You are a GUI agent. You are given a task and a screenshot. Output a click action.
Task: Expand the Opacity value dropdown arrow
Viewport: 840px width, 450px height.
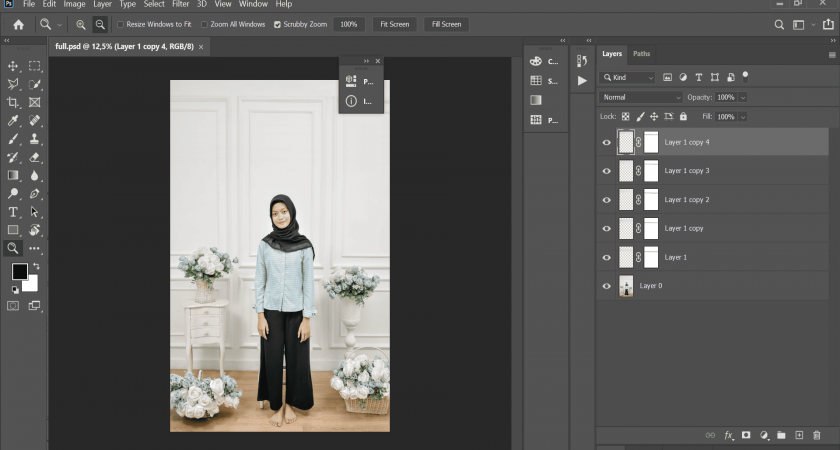pyautogui.click(x=743, y=97)
